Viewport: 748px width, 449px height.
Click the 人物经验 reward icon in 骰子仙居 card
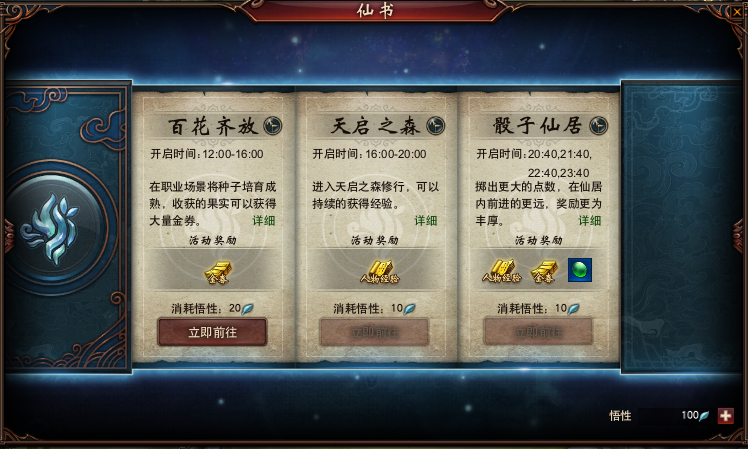click(x=502, y=271)
